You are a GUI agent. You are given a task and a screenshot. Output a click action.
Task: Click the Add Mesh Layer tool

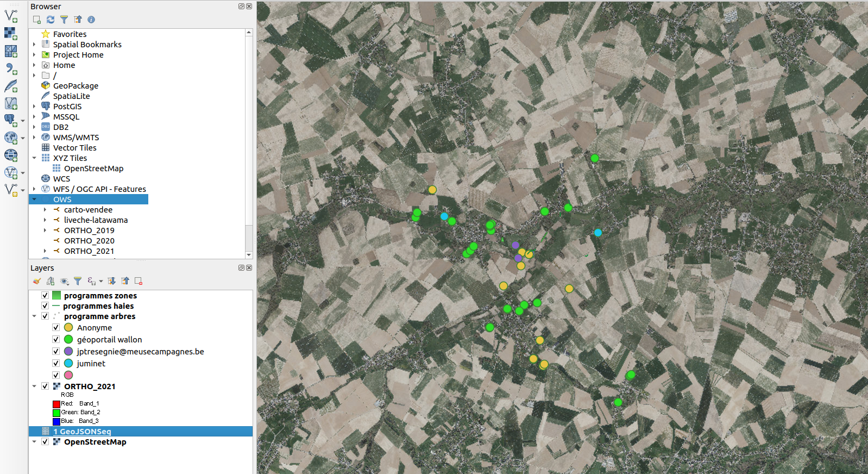point(11,51)
